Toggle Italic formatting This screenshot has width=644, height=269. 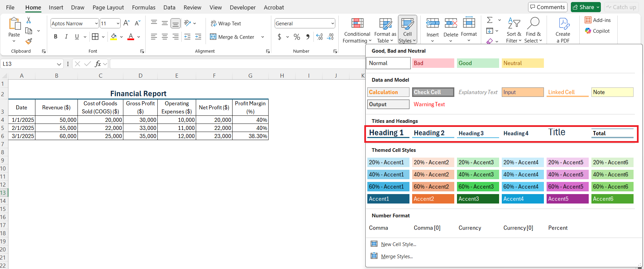pyautogui.click(x=66, y=37)
